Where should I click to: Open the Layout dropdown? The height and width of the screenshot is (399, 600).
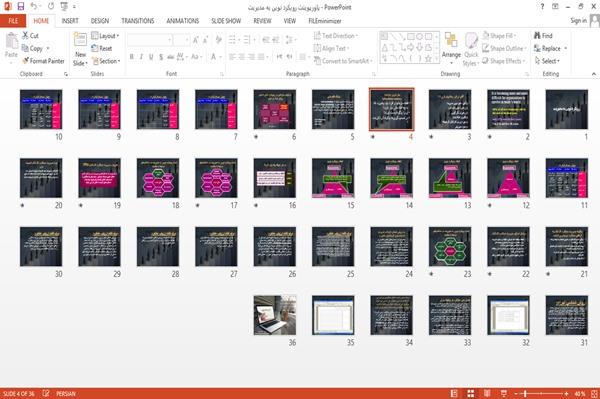coord(105,36)
